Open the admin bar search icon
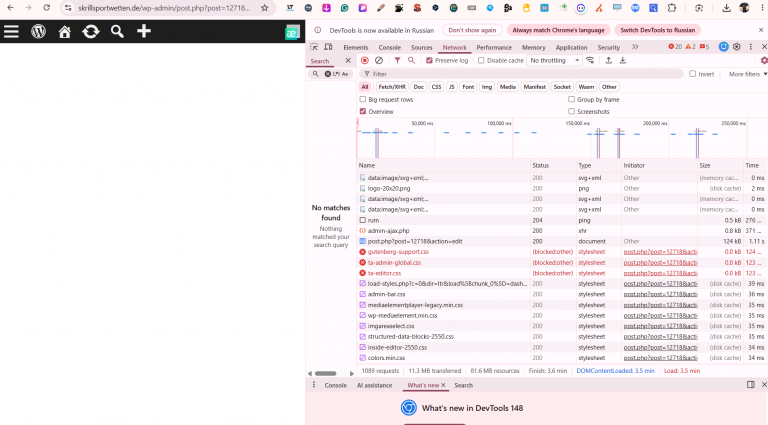Screen dimensions: 768x425 pos(117,32)
